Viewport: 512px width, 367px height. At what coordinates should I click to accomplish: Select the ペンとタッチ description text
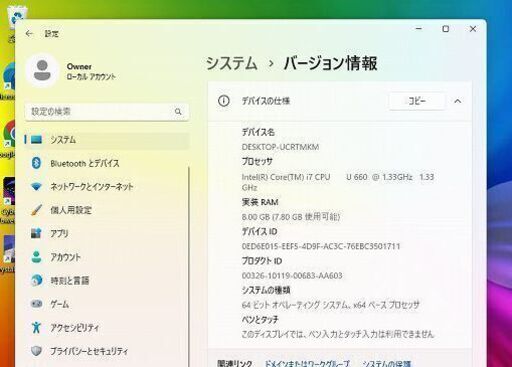pos(338,334)
